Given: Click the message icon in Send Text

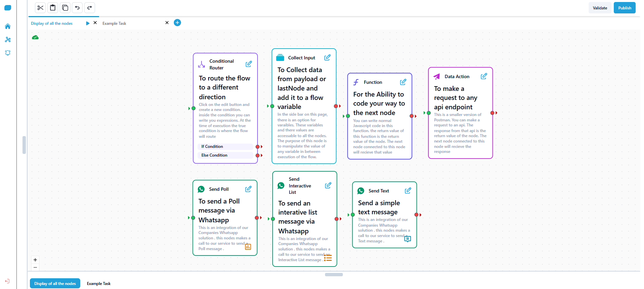Looking at the screenshot, I should pos(408,239).
